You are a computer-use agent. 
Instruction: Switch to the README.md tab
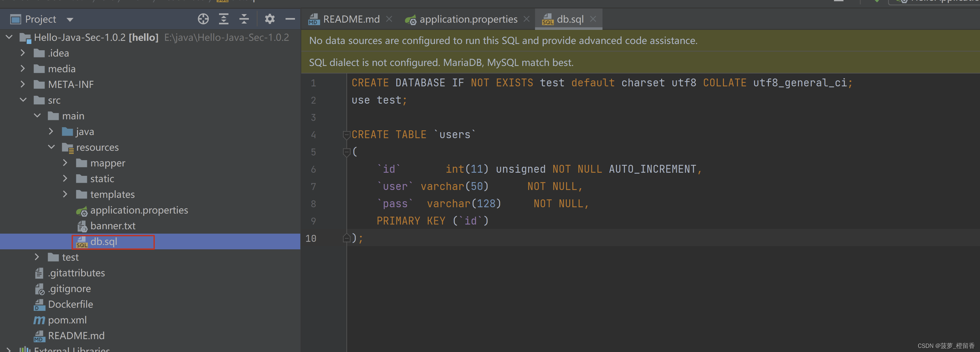click(351, 19)
